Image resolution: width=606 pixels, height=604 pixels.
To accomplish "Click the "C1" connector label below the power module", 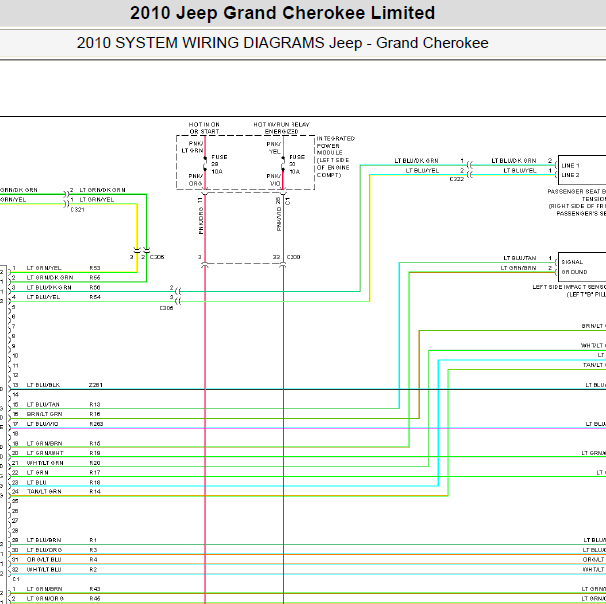I will coord(287,201).
